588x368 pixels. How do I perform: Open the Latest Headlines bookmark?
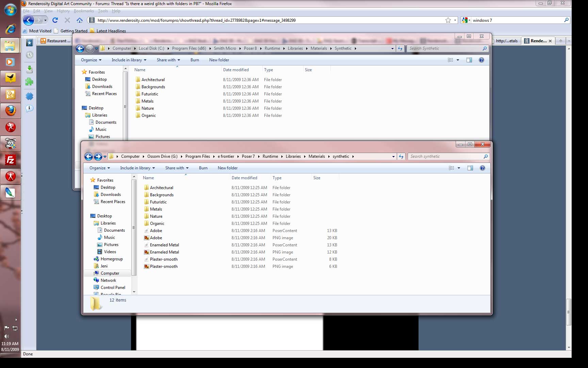tap(108, 31)
